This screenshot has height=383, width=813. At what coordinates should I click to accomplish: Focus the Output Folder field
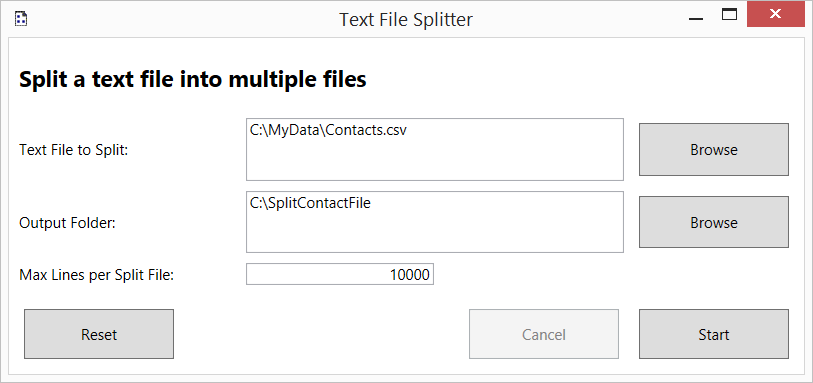tap(434, 222)
